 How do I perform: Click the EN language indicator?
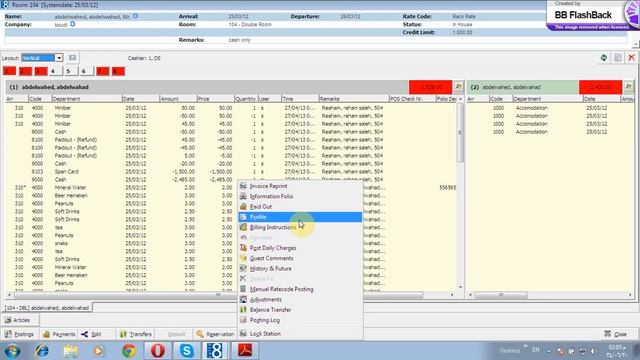tap(536, 350)
